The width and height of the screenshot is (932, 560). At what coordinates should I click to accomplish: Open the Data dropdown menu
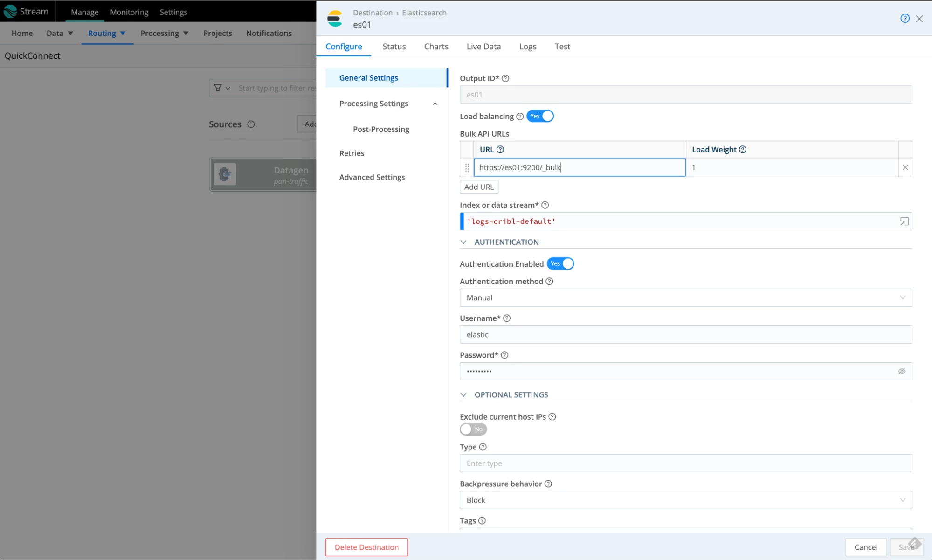(60, 33)
